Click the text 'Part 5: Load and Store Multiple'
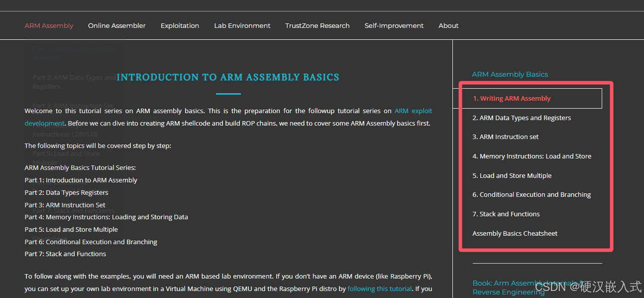This screenshot has height=298, width=644. point(71,229)
